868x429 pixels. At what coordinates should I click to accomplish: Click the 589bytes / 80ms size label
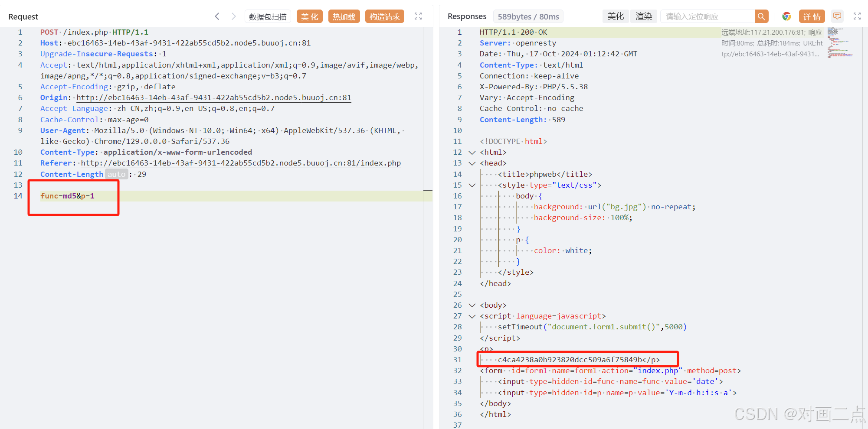528,16
